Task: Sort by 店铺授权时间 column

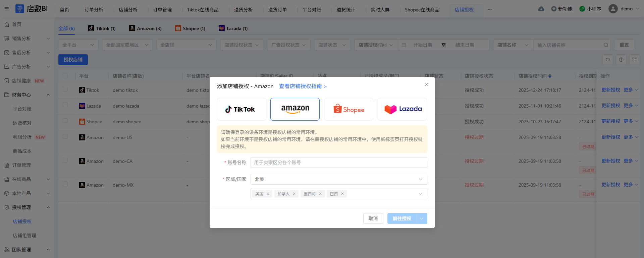Action: (550, 76)
